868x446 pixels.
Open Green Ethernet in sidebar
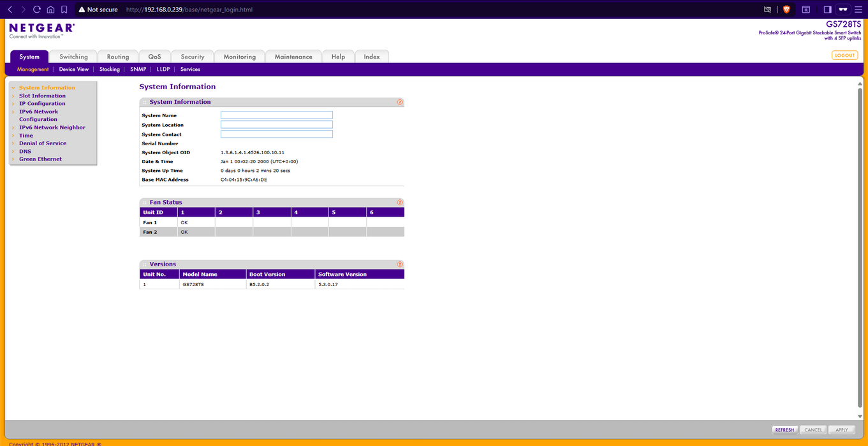pyautogui.click(x=40, y=159)
